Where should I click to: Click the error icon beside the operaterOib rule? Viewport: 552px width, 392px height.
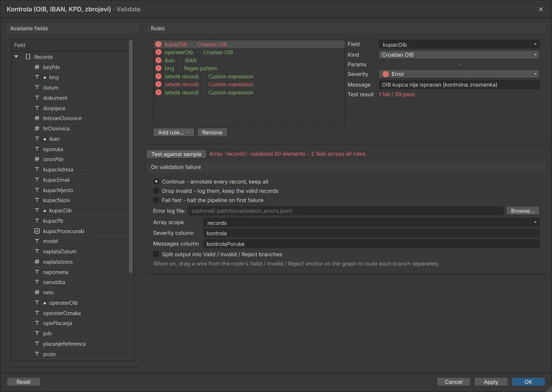pos(159,52)
